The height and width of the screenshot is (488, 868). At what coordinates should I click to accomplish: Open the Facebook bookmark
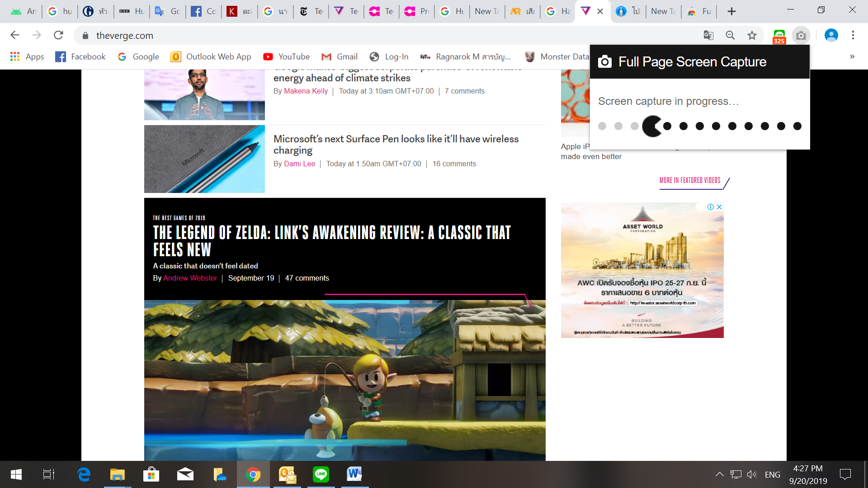tap(80, 56)
